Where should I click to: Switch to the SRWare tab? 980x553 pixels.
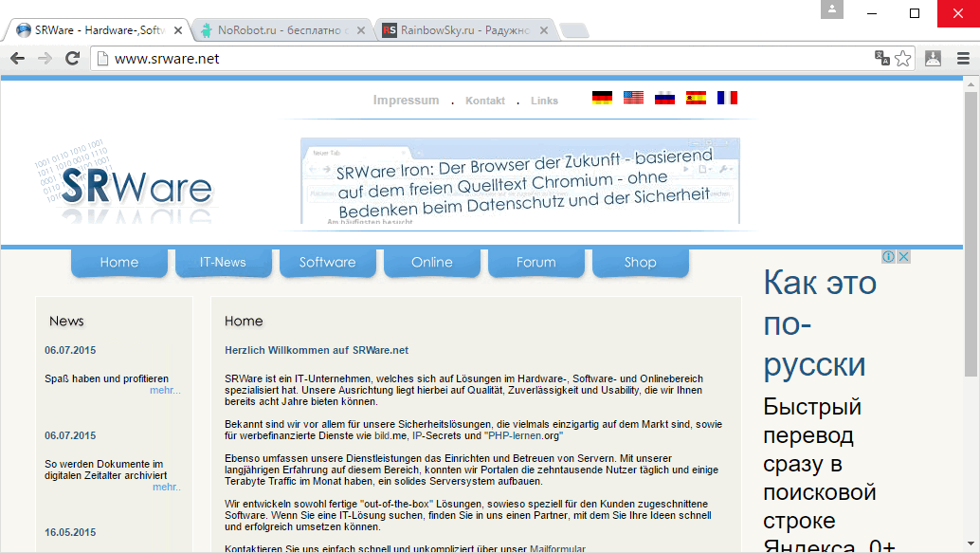[97, 30]
